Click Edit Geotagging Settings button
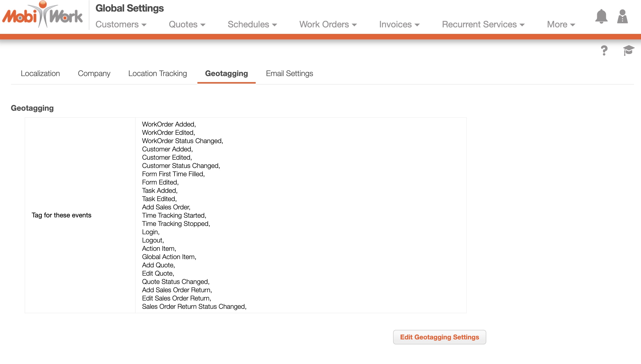The image size is (641, 364). [439, 337]
